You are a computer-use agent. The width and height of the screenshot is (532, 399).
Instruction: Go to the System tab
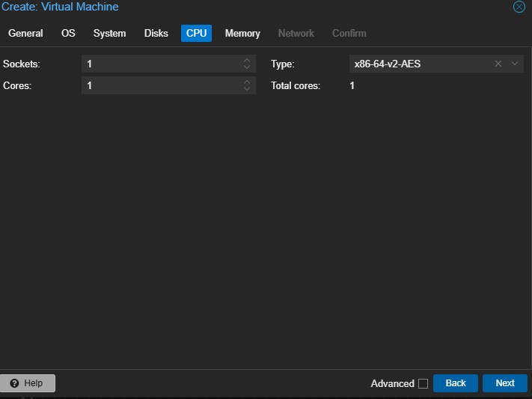pyautogui.click(x=109, y=33)
